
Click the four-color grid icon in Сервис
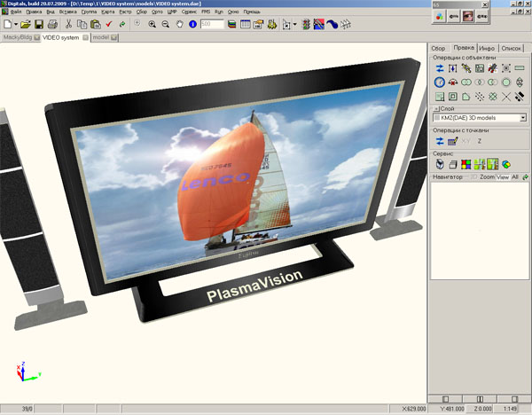click(x=465, y=165)
